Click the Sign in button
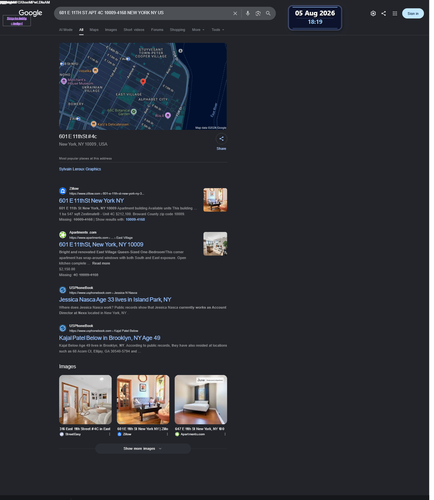 tap(413, 13)
